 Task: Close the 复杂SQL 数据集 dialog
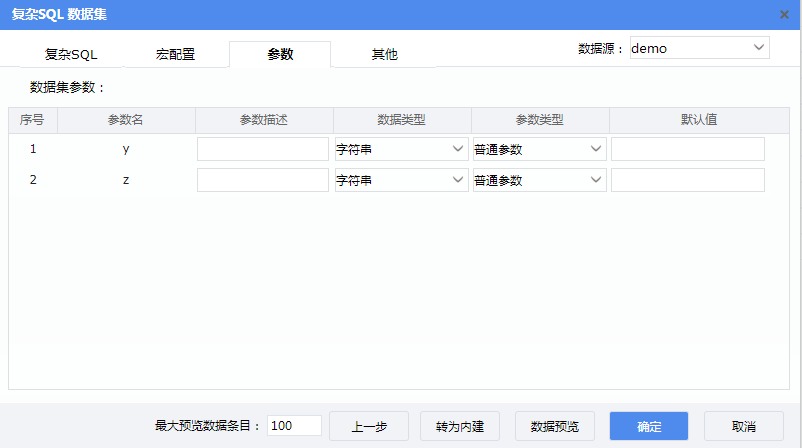coord(784,14)
